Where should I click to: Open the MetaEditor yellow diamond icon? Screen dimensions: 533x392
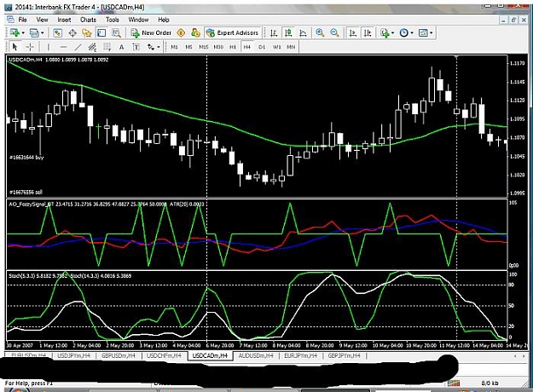(x=181, y=32)
